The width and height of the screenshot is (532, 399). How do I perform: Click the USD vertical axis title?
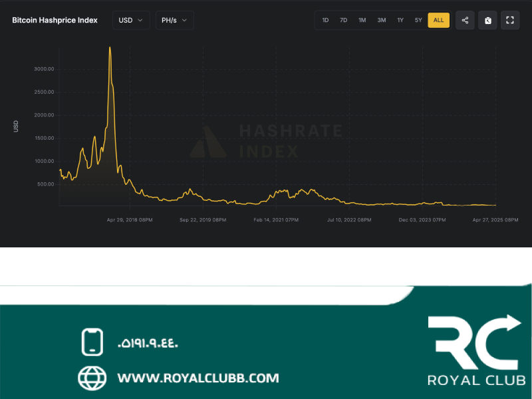pyautogui.click(x=15, y=126)
